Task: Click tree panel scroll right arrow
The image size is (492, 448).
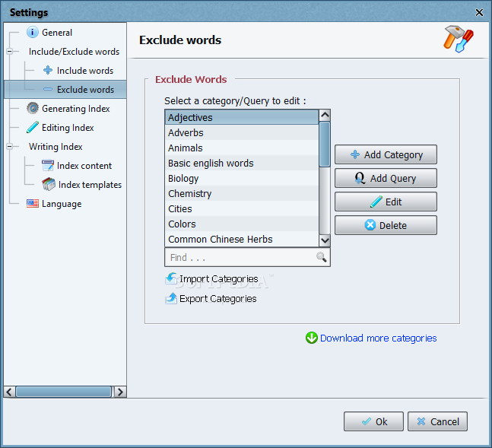Action: [x=120, y=392]
